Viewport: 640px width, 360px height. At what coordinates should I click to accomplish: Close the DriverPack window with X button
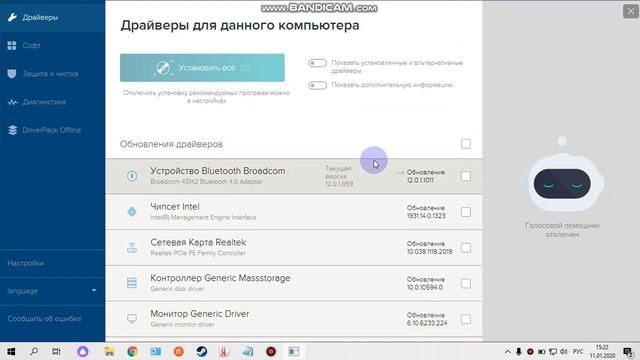(631, 11)
